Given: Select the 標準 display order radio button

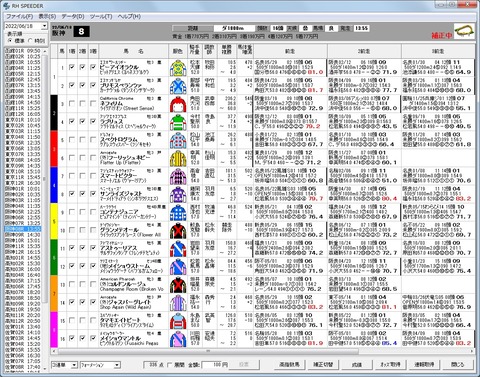Looking at the screenshot, I should click(x=10, y=41).
